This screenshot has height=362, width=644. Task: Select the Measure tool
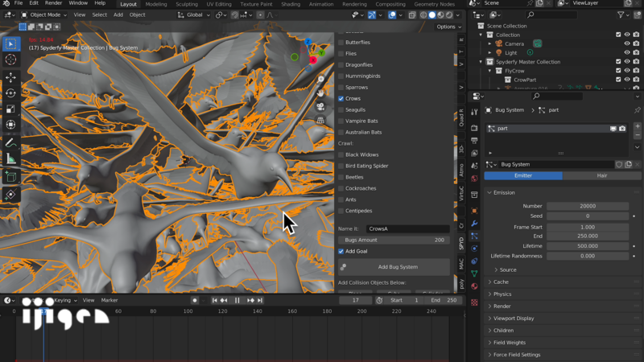[x=10, y=158]
